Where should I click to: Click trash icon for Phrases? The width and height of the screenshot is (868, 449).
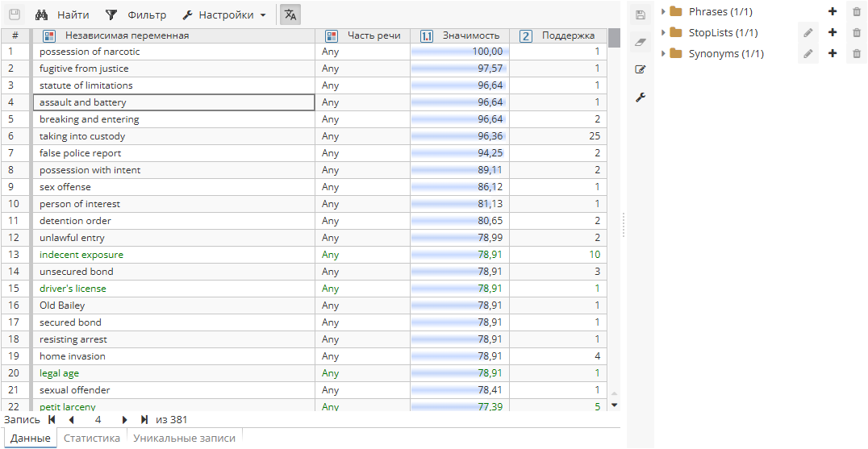point(857,11)
